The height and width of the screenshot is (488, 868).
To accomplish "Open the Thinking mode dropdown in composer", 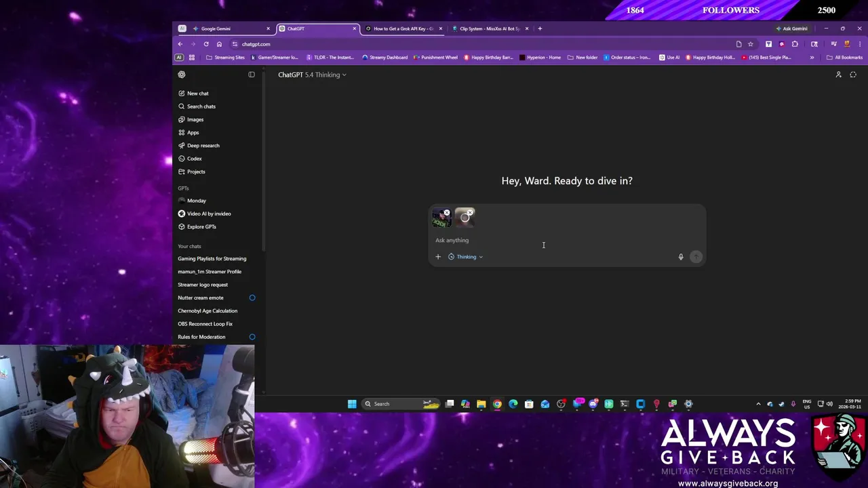I will [466, 257].
